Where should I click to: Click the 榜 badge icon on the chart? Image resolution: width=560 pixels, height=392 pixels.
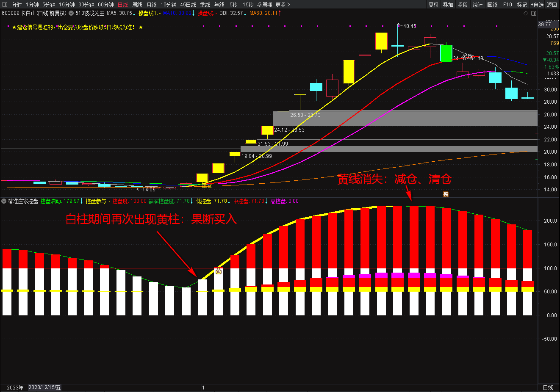click(x=446, y=194)
